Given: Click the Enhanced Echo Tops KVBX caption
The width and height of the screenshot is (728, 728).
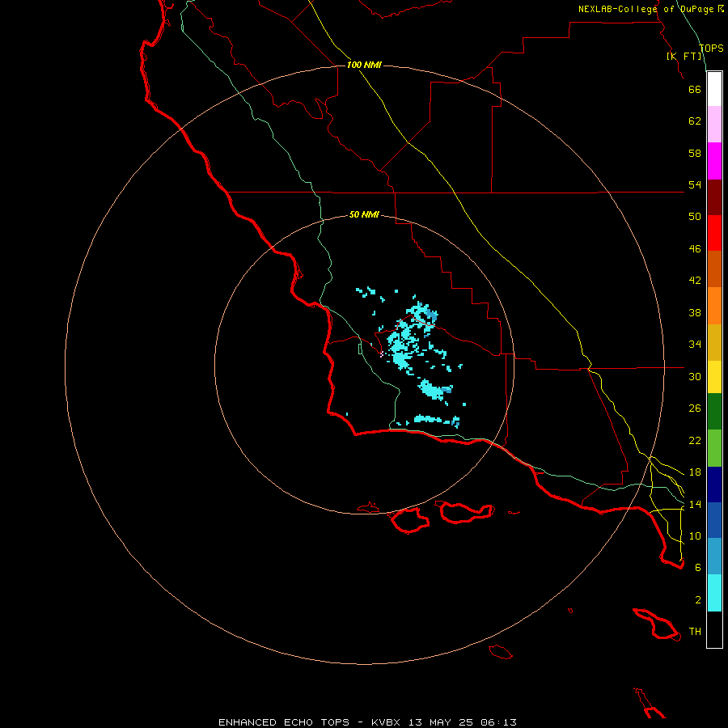Looking at the screenshot, I should point(367,722).
